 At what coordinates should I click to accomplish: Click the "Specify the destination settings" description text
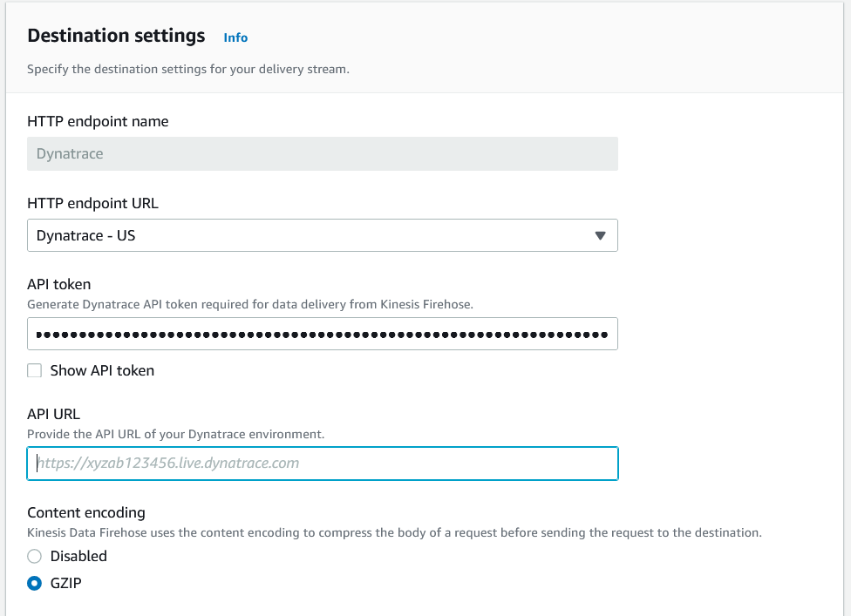pos(187,69)
